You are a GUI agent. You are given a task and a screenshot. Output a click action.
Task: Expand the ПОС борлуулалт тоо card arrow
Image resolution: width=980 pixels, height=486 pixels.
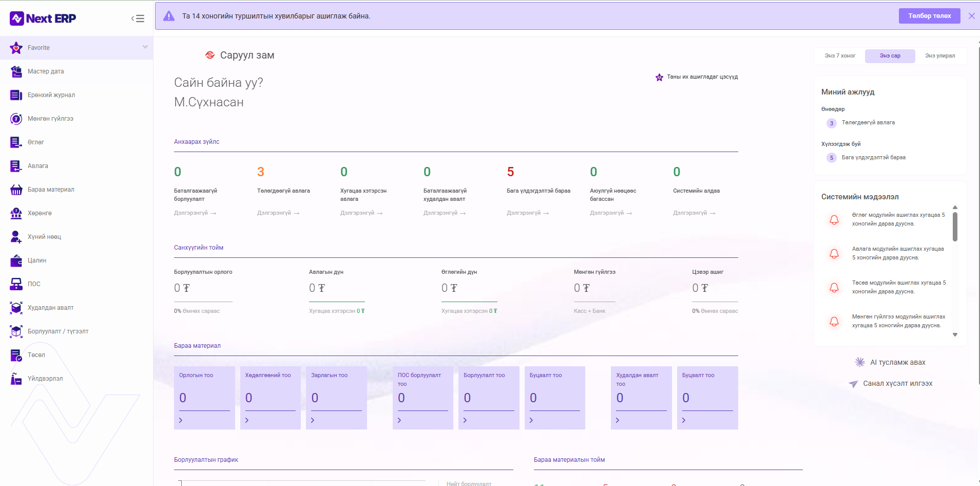pos(399,420)
